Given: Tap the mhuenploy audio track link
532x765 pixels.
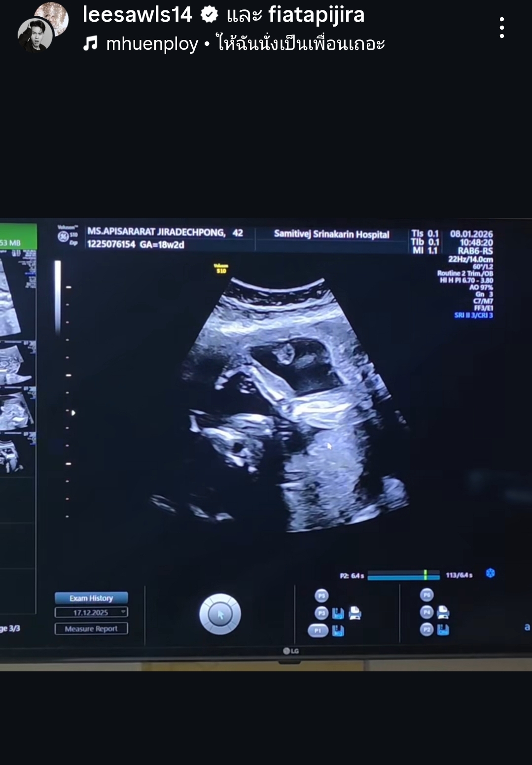Looking at the screenshot, I should pos(152,44).
